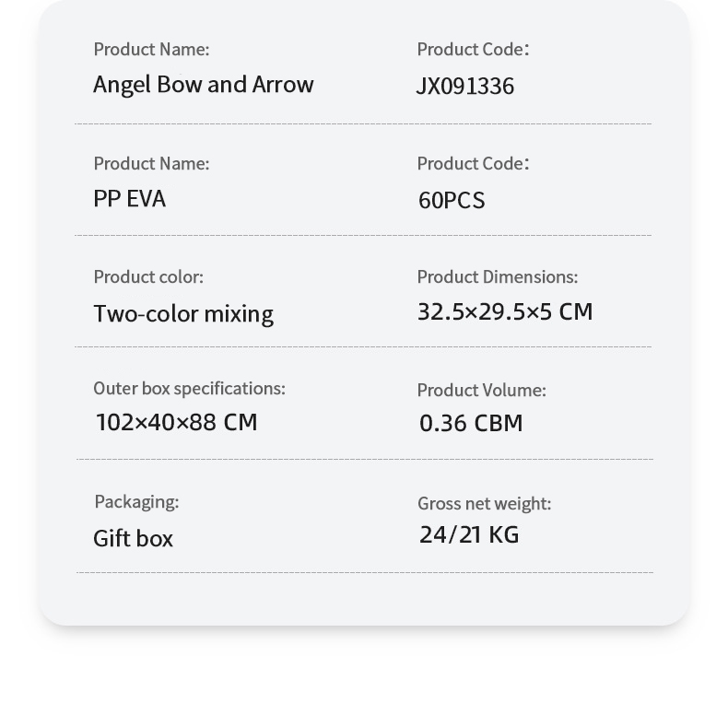Viewport: 728px width, 703px height.
Task: Click the Product Name label above PP EVA
Action: [151, 163]
